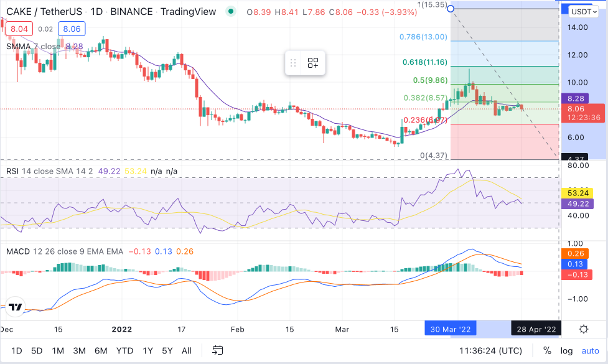The image size is (608, 364).
Task: Click the 0(4.37) Fibonacci level label
Action: pyautogui.click(x=434, y=156)
